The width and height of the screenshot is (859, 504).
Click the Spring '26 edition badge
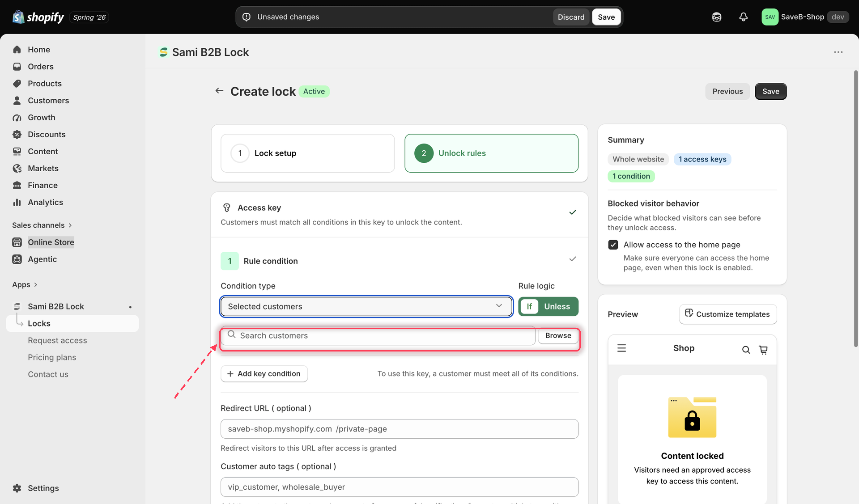[x=89, y=17]
